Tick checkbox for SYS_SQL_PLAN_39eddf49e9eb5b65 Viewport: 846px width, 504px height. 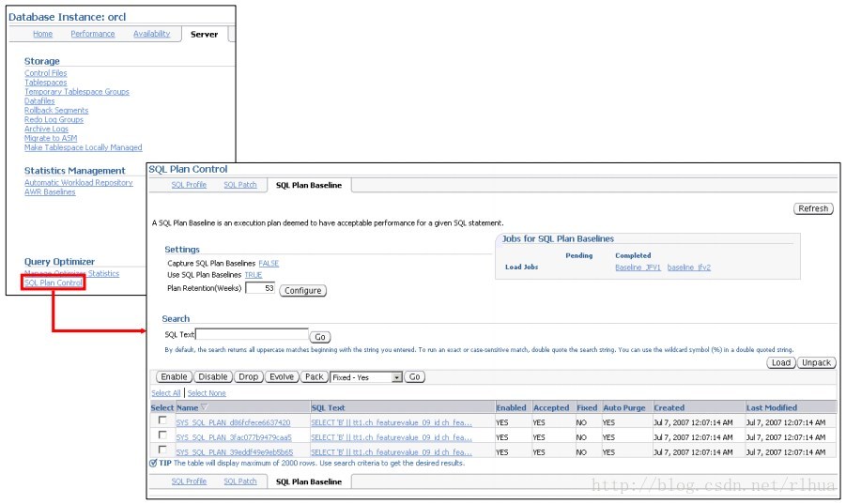(x=162, y=450)
